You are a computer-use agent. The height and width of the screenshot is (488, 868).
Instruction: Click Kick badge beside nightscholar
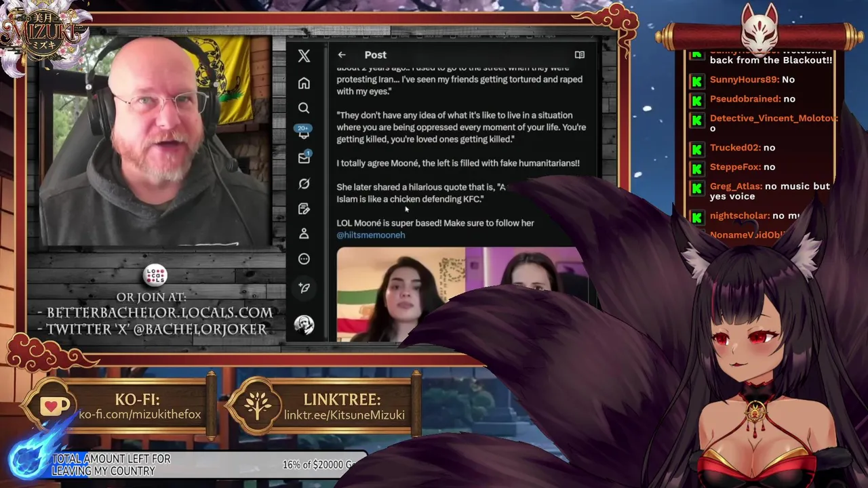point(696,217)
